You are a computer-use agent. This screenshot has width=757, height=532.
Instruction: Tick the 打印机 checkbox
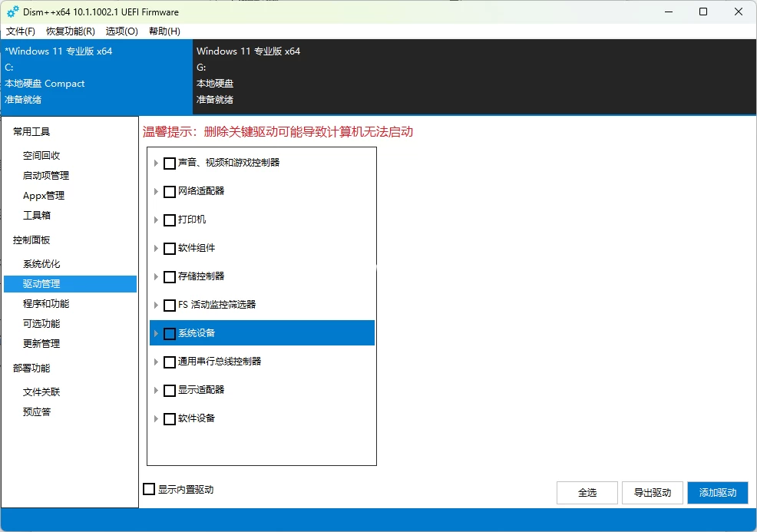click(x=170, y=220)
